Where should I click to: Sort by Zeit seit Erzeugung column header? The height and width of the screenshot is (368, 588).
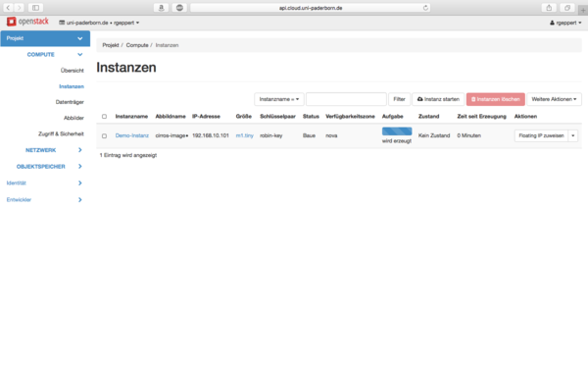pyautogui.click(x=481, y=117)
